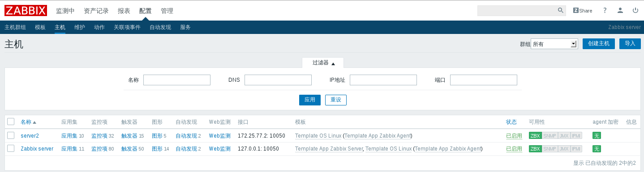Open the 群组 dropdown showing 所有

click(x=554, y=44)
